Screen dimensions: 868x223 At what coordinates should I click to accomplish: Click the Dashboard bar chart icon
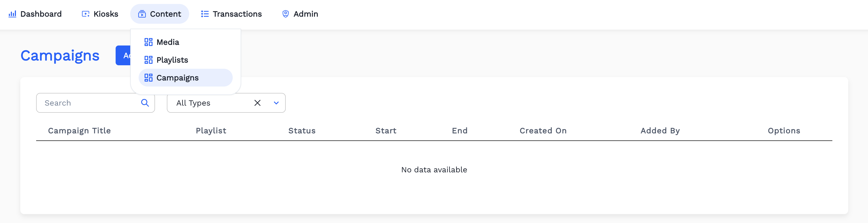point(12,14)
